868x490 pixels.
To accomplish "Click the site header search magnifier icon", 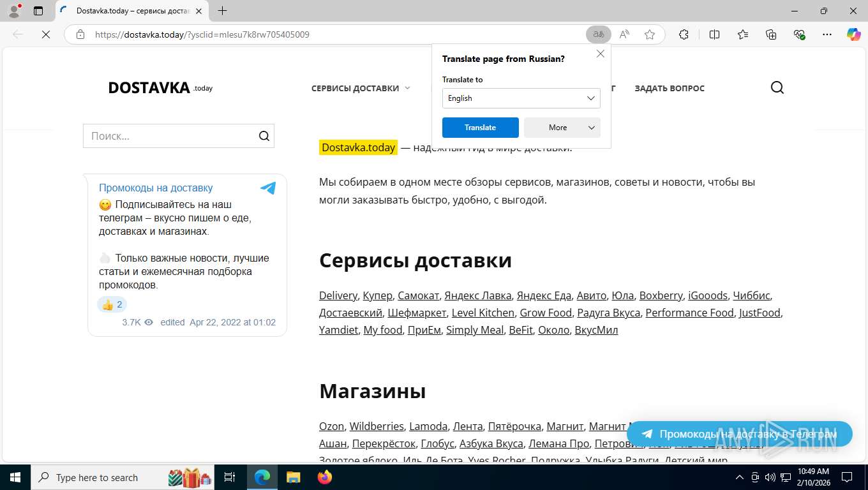I will [777, 87].
